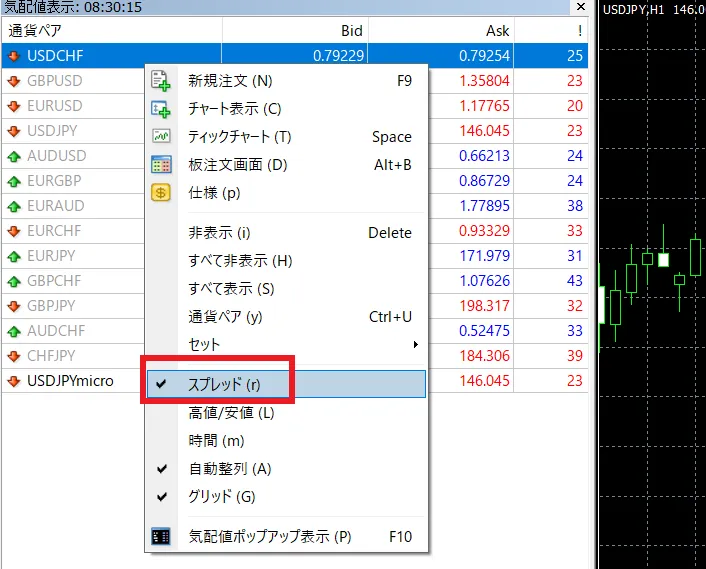Select the AUDUSD symbol name
Viewport: 706px width, 569px height.
(x=56, y=156)
